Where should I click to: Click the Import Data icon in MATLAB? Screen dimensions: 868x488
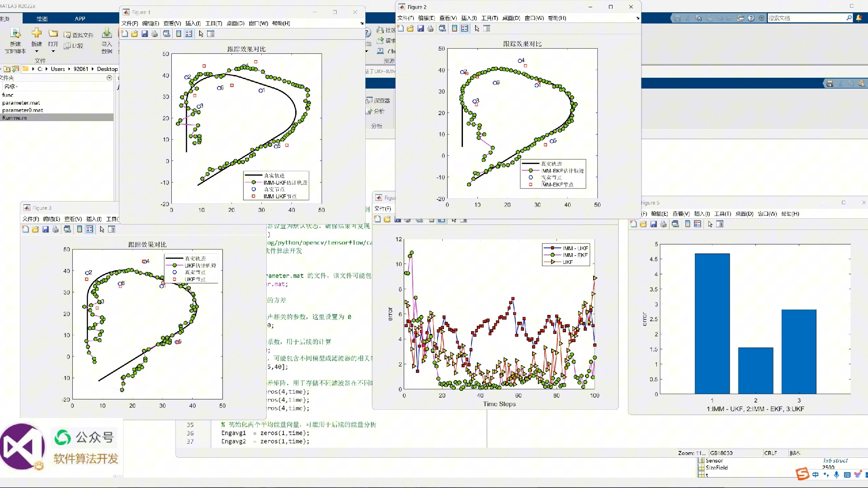click(107, 41)
